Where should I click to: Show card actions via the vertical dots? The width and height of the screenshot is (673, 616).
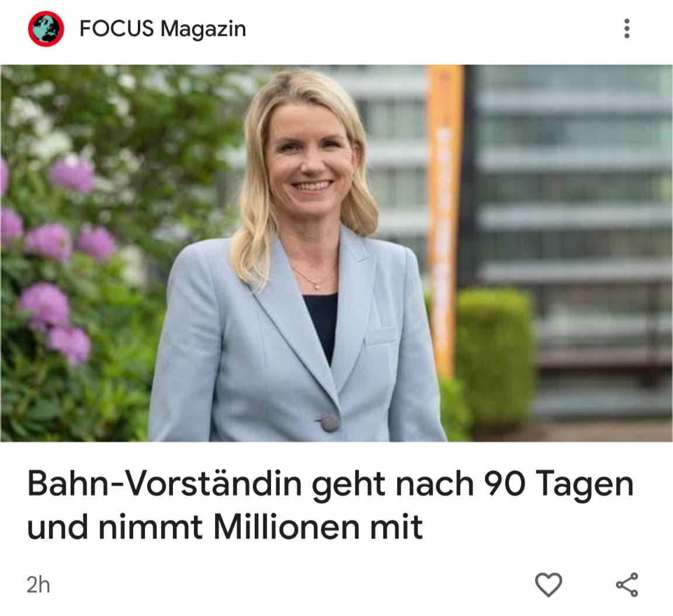click(x=627, y=29)
